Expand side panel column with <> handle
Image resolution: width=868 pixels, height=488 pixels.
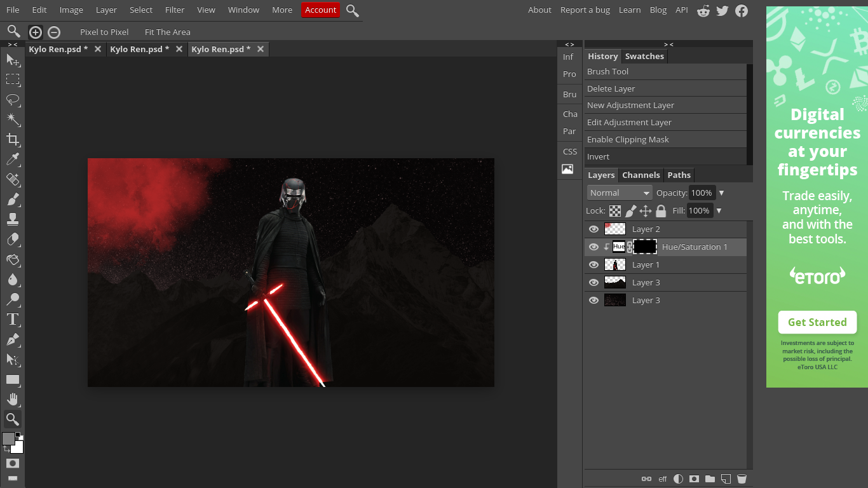point(569,44)
